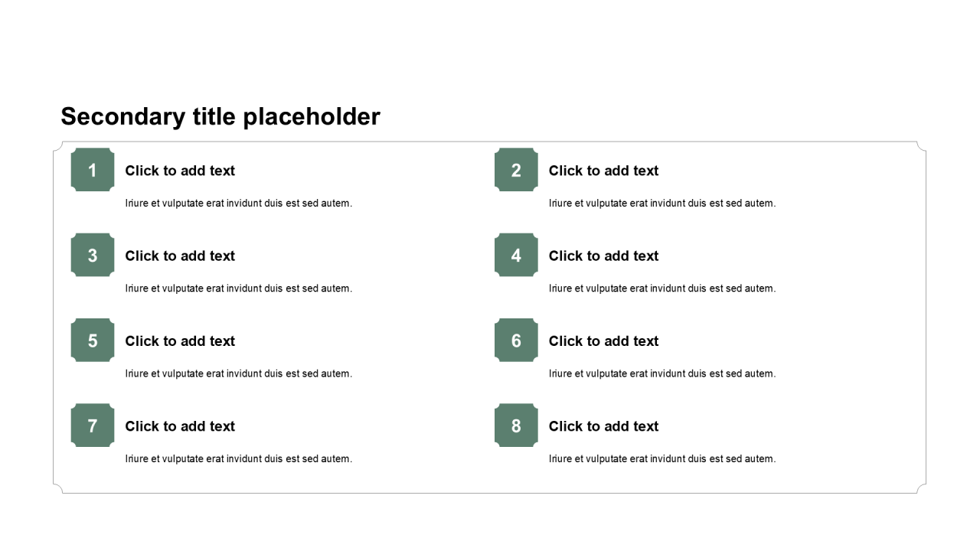The height and width of the screenshot is (551, 980).
Task: Click "Click to add text" beside badge 3
Action: [x=180, y=256]
